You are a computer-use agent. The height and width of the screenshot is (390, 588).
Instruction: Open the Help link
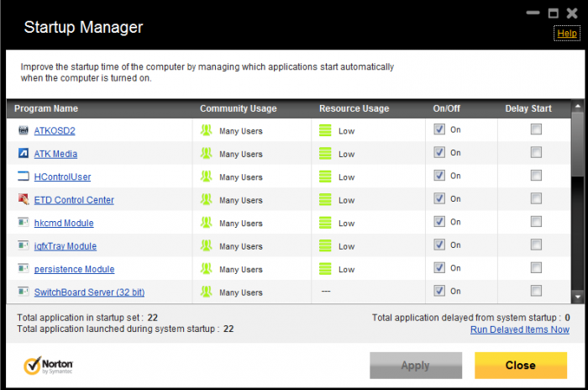[567, 34]
